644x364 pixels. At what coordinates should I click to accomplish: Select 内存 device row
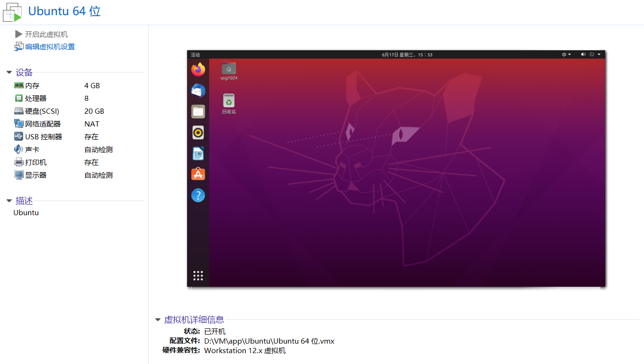pyautogui.click(x=32, y=86)
